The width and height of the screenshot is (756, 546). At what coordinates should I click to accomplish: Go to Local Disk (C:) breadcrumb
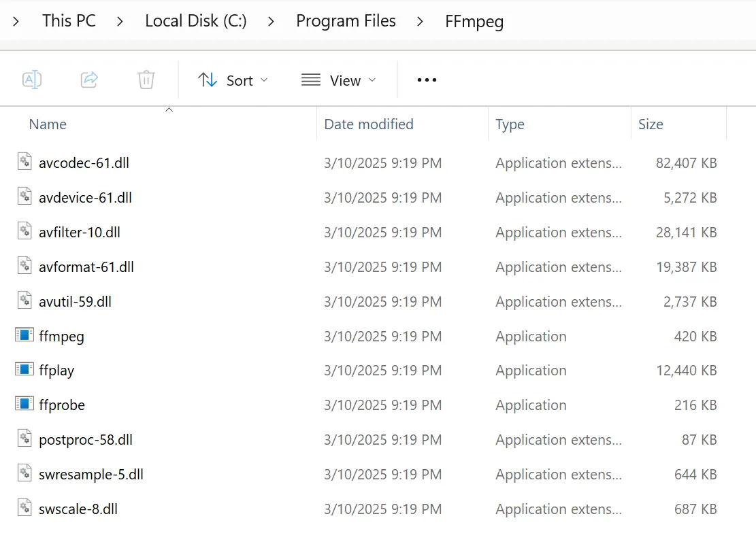(x=195, y=21)
